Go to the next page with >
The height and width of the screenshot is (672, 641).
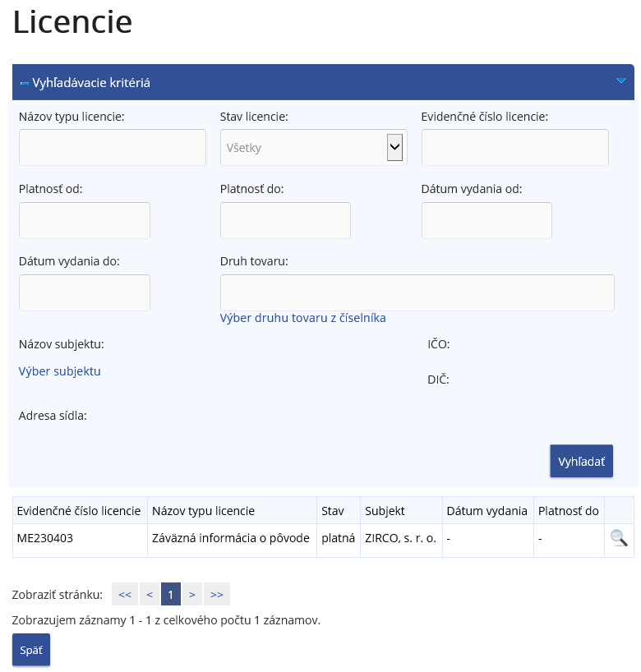coord(192,594)
